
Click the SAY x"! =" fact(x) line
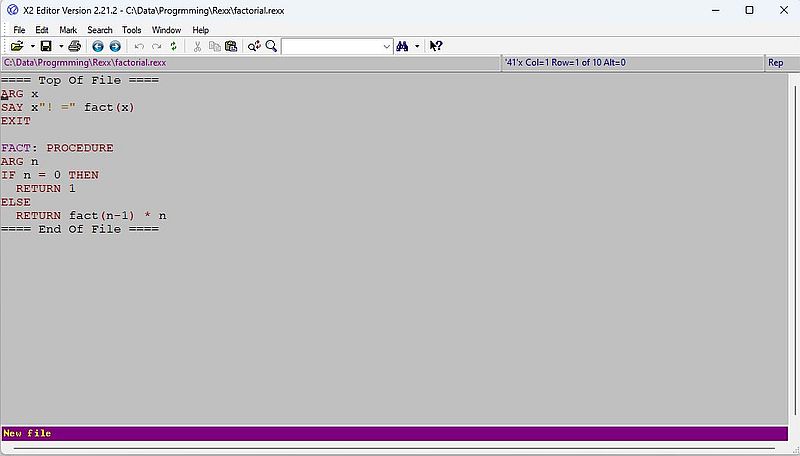(67, 108)
